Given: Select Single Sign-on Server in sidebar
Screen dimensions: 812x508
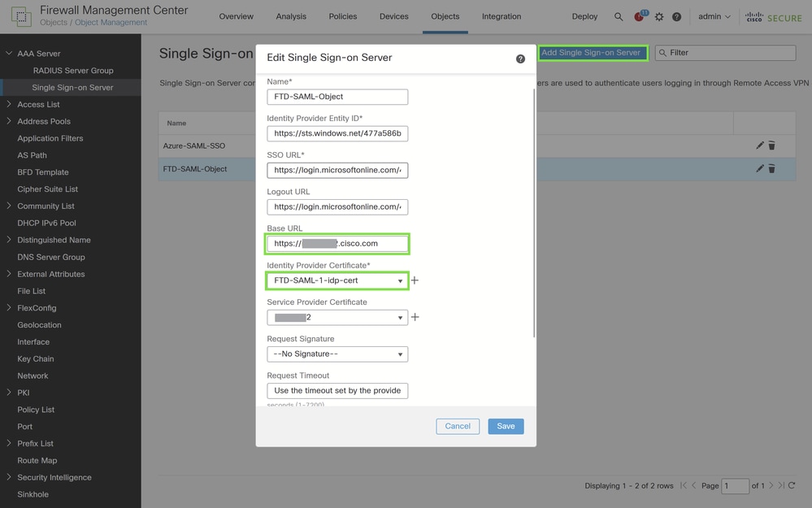Looking at the screenshot, I should [72, 88].
